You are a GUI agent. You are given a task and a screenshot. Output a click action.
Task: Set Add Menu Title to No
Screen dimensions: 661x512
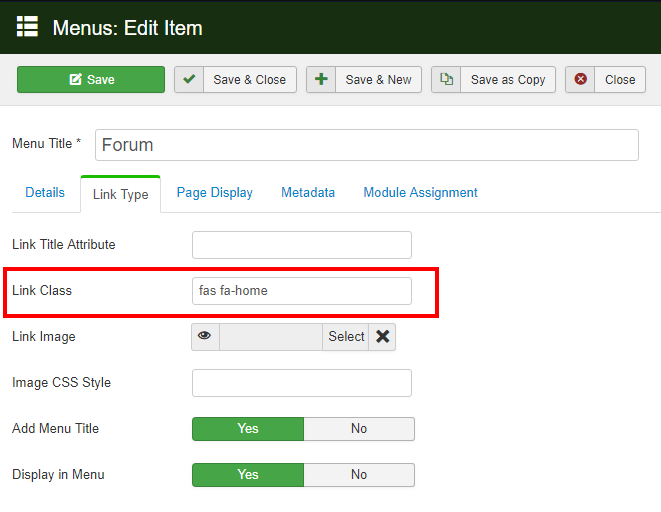click(x=359, y=429)
